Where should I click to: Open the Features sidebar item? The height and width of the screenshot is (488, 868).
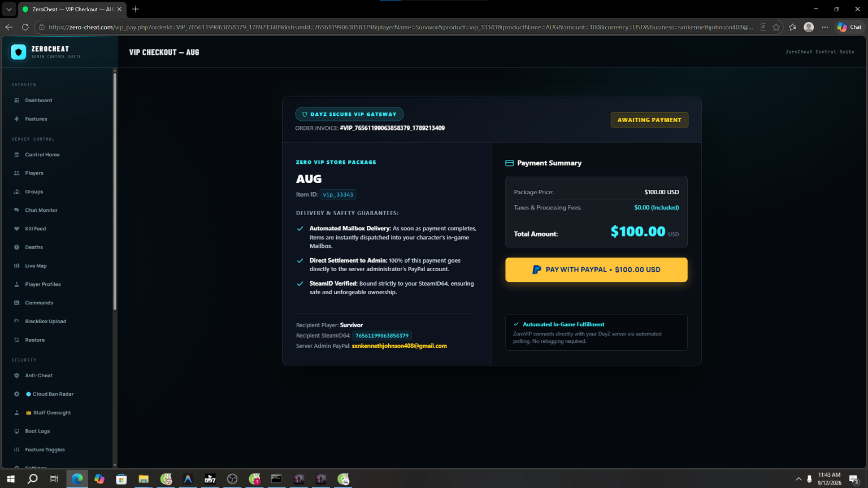pyautogui.click(x=36, y=119)
